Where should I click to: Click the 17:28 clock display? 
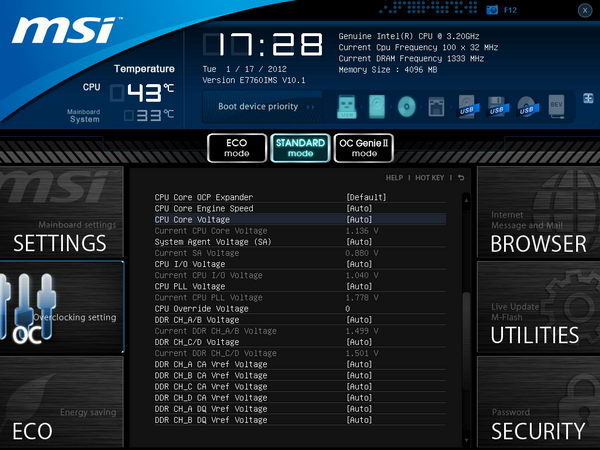[263, 44]
